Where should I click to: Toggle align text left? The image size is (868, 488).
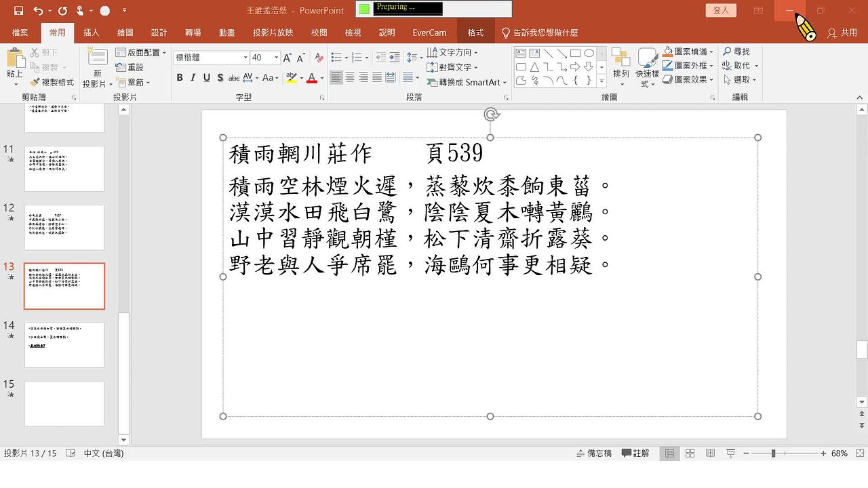click(x=336, y=78)
